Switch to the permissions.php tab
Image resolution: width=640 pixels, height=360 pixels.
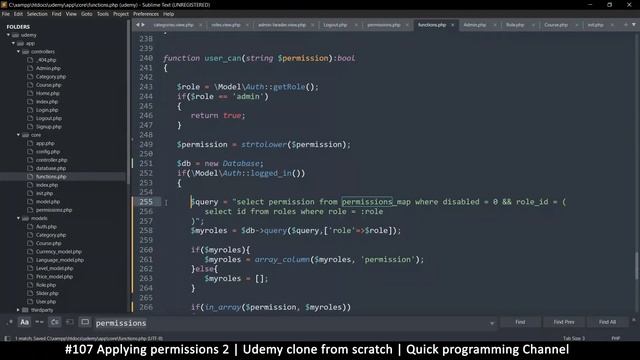tap(384, 25)
